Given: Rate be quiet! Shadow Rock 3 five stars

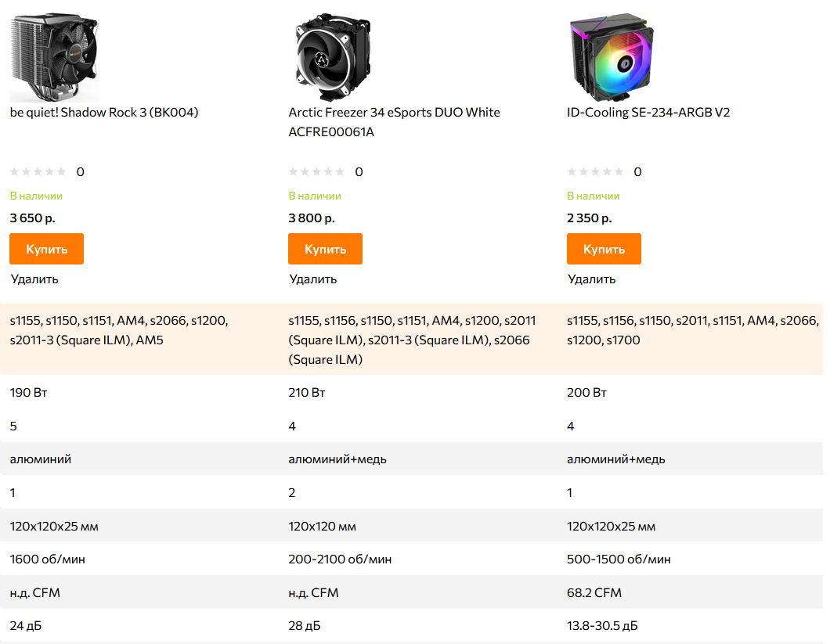Looking at the screenshot, I should pos(61,172).
